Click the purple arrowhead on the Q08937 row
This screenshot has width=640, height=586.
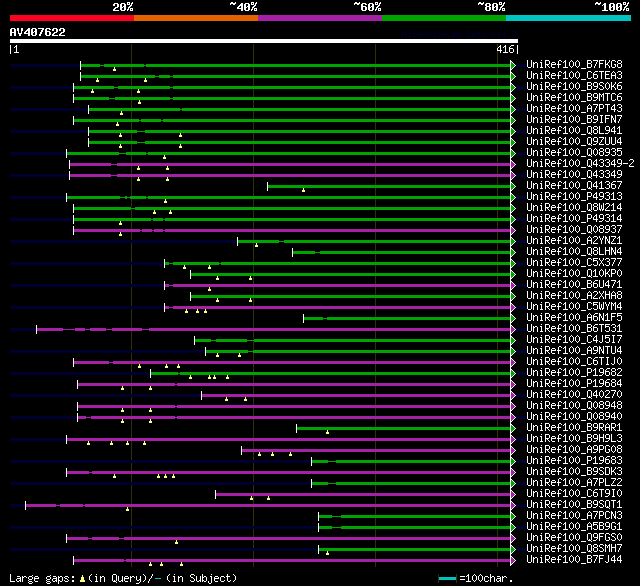pyautogui.click(x=513, y=231)
